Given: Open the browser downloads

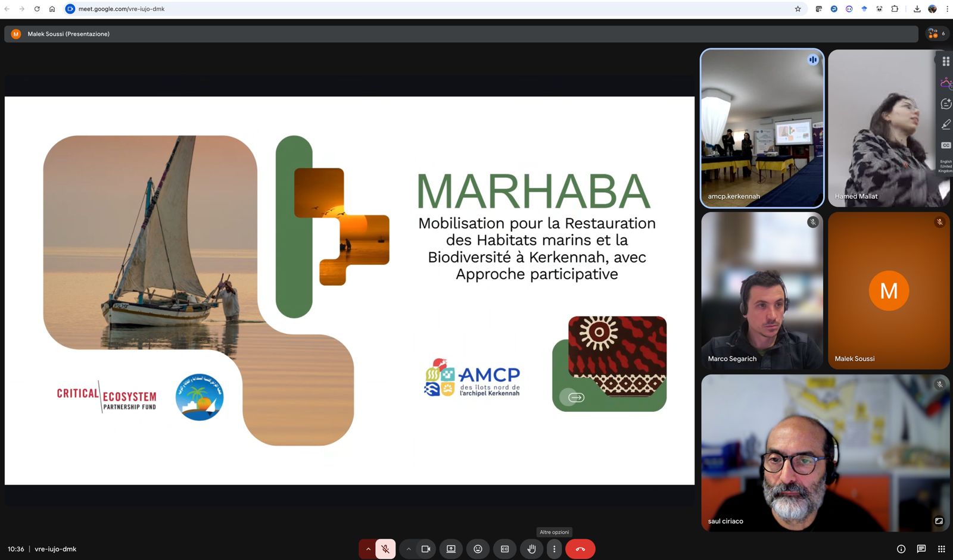Looking at the screenshot, I should pos(917,9).
